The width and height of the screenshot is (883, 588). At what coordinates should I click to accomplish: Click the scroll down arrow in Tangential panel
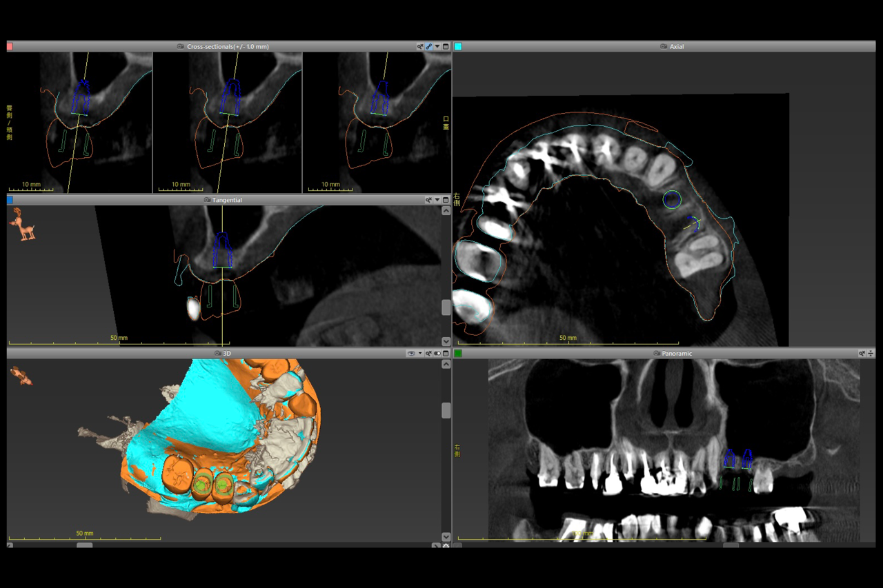[446, 341]
